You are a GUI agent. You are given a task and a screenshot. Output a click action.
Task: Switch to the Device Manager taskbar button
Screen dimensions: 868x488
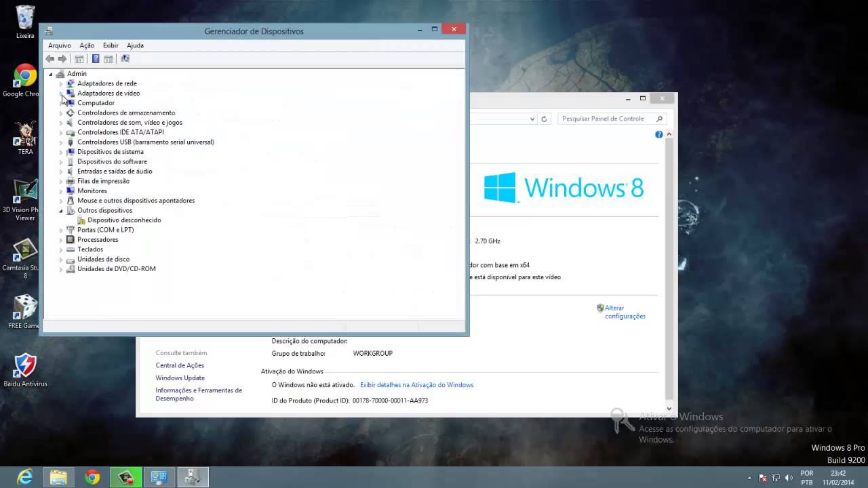click(x=193, y=477)
